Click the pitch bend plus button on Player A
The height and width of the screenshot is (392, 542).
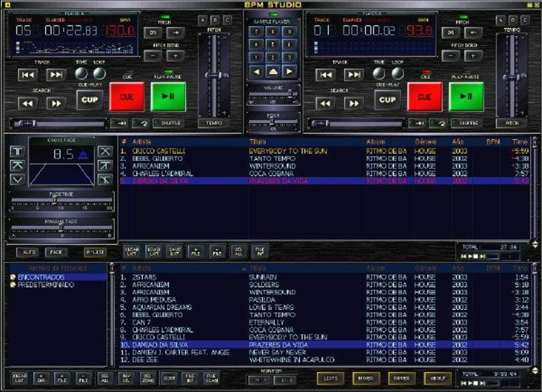tap(175, 55)
